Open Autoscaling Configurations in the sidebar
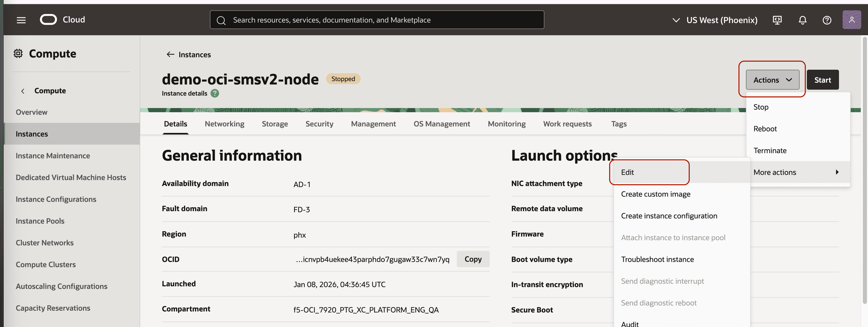 click(x=61, y=286)
